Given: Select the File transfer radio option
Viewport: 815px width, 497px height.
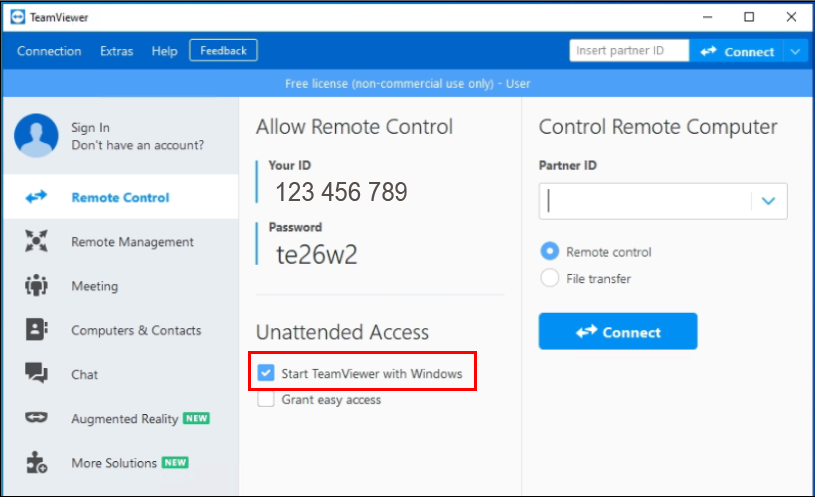Looking at the screenshot, I should [550, 278].
